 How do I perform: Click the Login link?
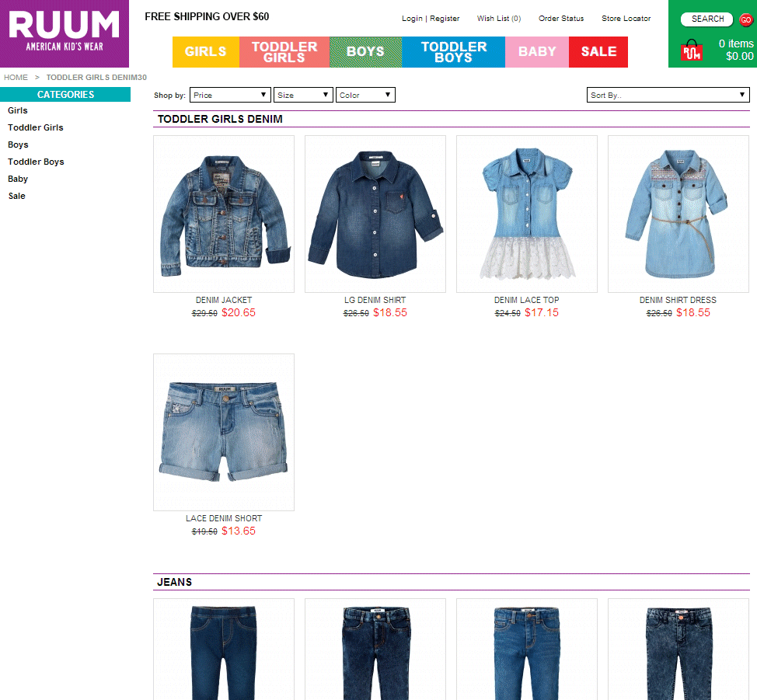tap(412, 19)
